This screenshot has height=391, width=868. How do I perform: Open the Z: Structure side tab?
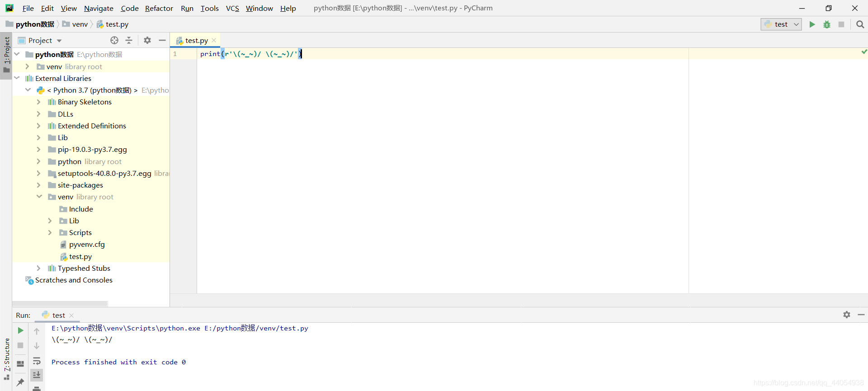pyautogui.click(x=6, y=358)
